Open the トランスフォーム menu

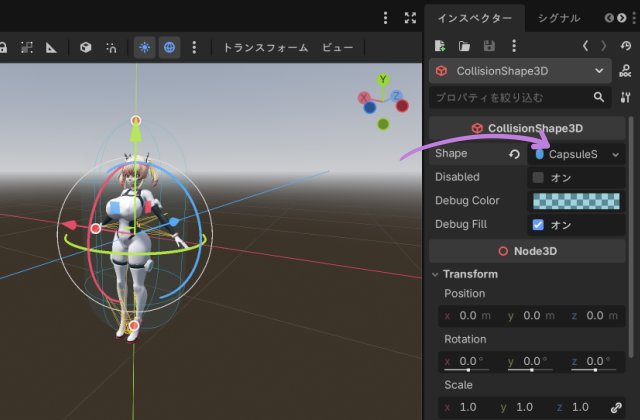pyautogui.click(x=266, y=48)
